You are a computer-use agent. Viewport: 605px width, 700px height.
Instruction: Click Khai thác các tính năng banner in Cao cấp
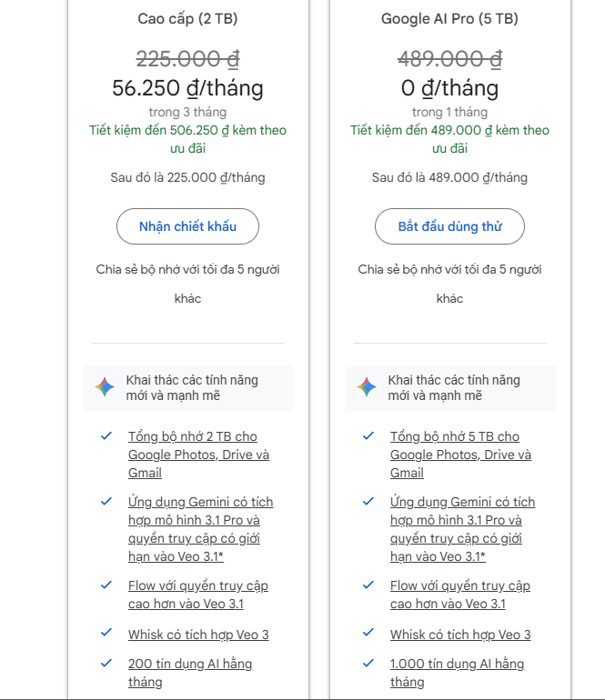pyautogui.click(x=188, y=388)
